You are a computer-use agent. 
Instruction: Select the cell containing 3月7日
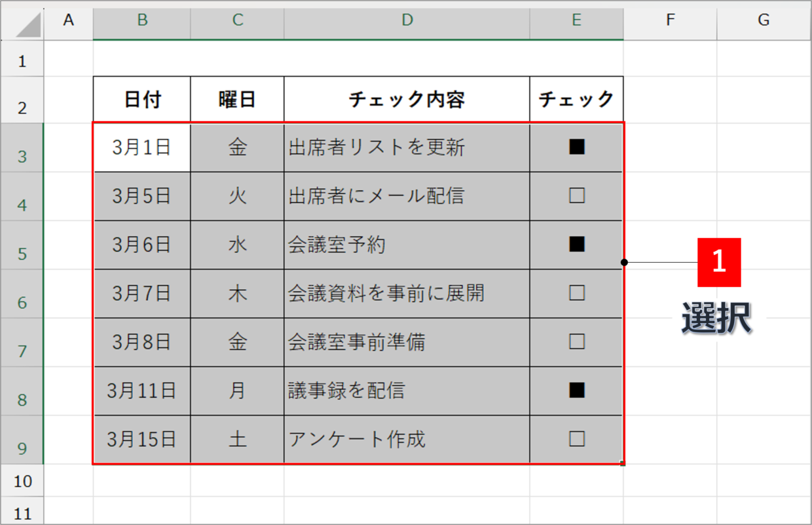tap(142, 294)
